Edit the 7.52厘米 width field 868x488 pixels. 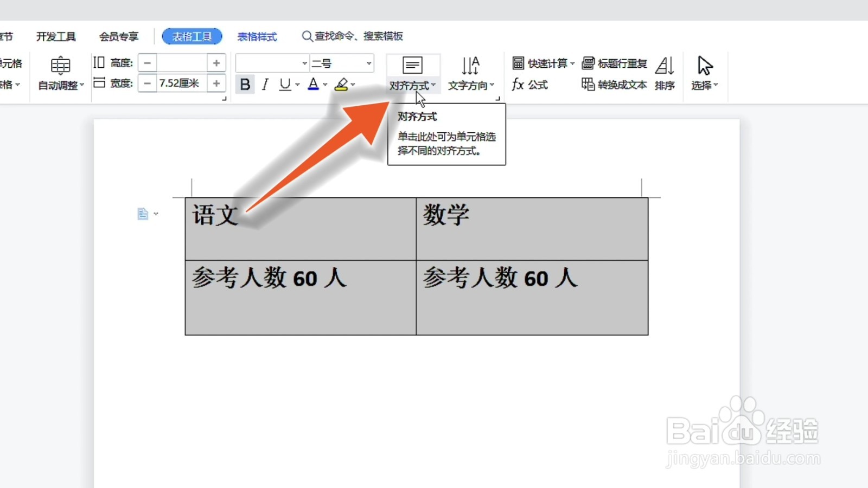182,83
